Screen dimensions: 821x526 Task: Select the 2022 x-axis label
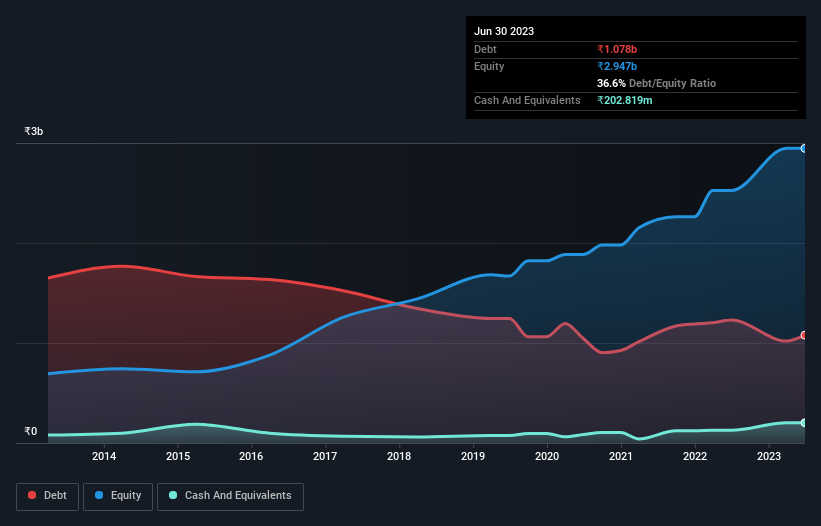coord(695,456)
